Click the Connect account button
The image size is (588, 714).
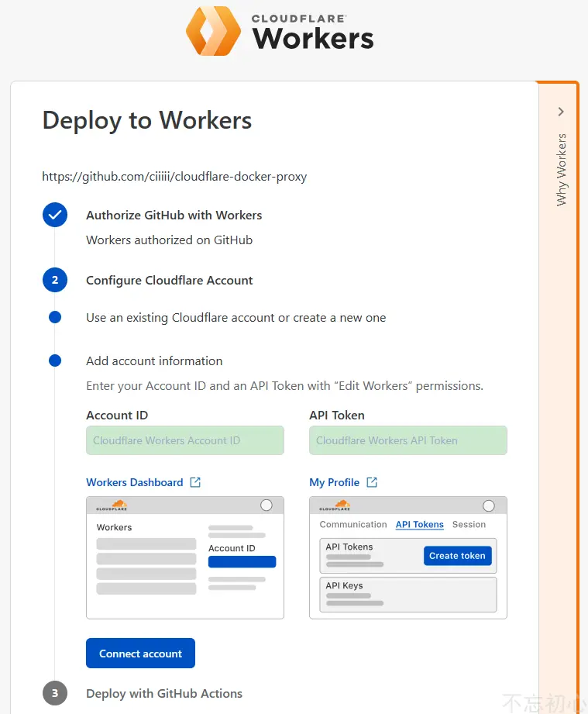tap(141, 654)
